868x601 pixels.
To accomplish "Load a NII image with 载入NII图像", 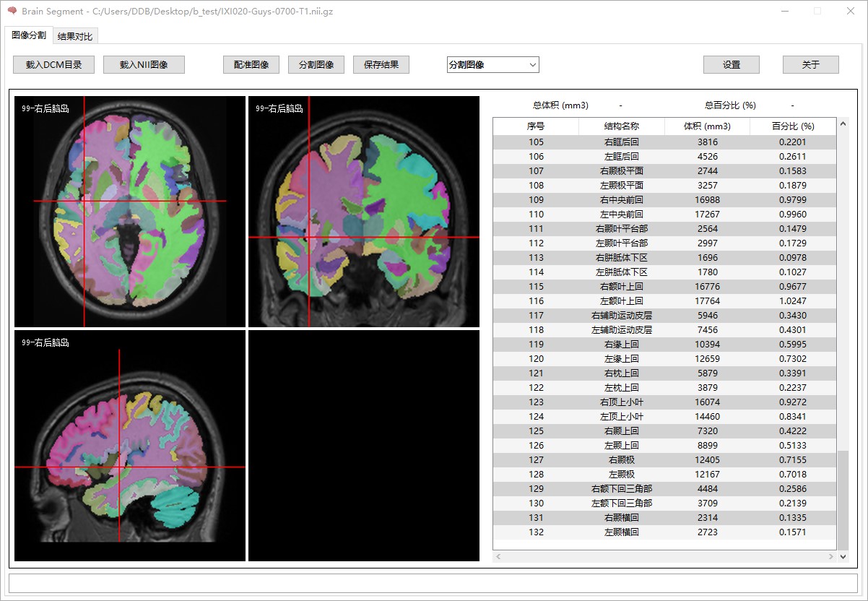I will tap(144, 64).
